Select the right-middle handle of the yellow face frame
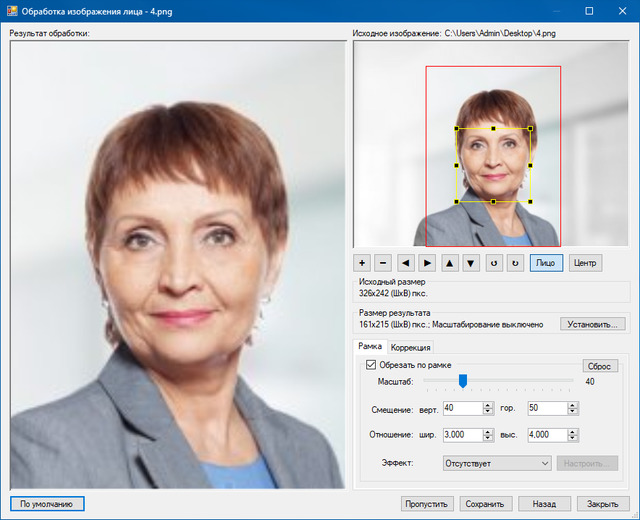 point(530,165)
